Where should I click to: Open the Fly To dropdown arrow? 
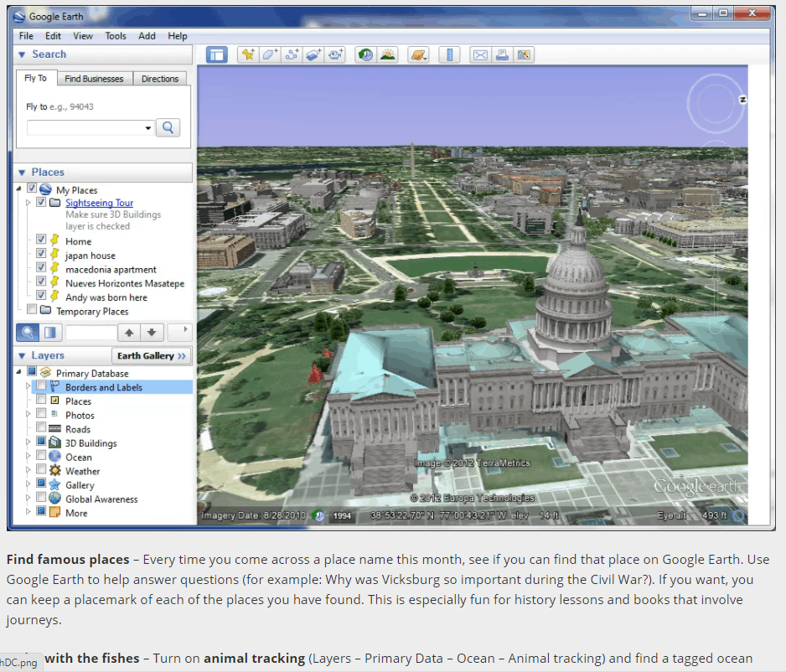point(147,128)
